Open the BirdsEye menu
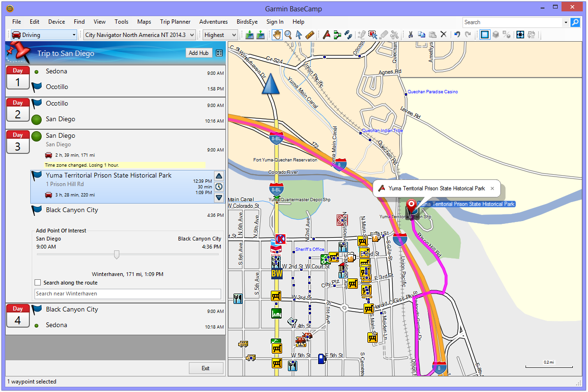Viewport: 588px width, 392px height. [248, 22]
